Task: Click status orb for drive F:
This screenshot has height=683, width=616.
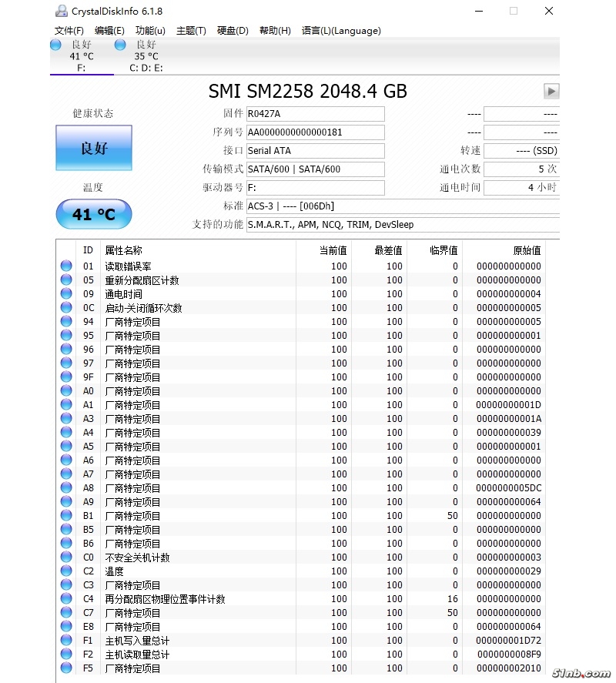Action: [x=56, y=45]
